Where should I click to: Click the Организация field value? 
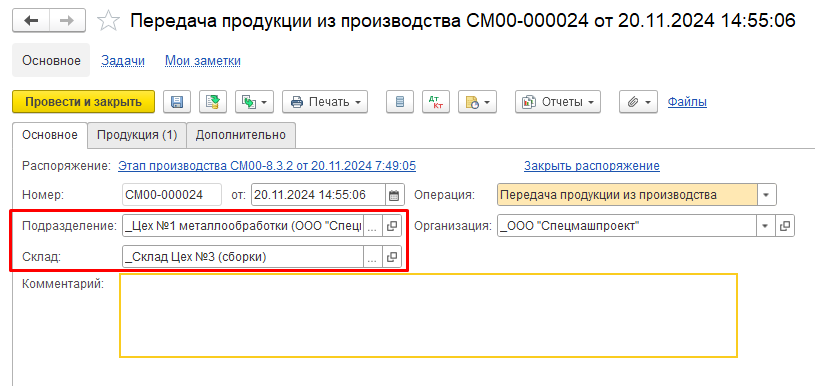tap(627, 226)
